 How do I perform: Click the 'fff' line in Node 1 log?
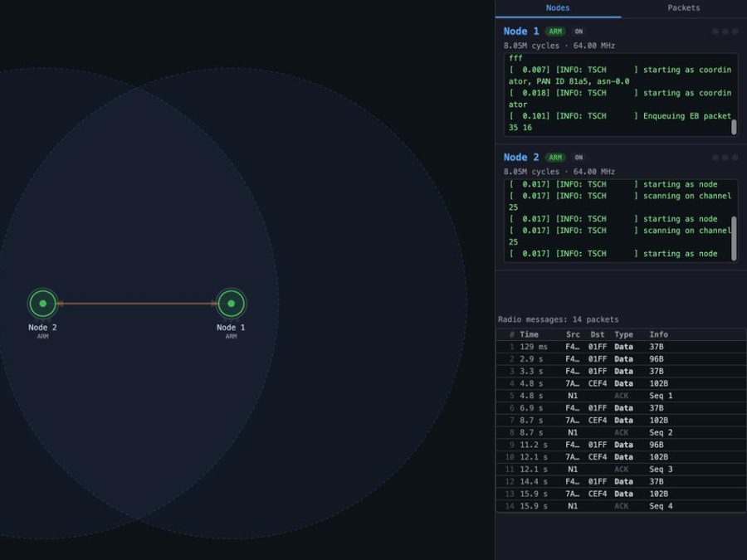tap(515, 58)
